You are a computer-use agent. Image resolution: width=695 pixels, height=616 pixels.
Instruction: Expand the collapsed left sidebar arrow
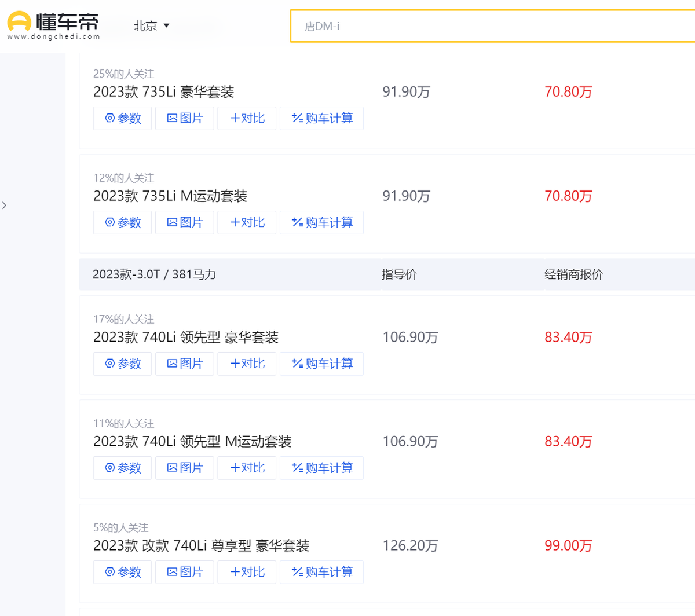[5, 206]
